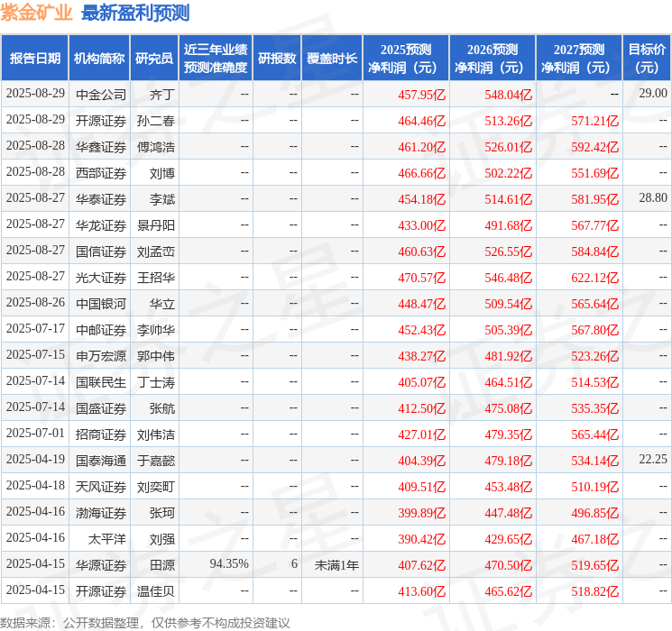The image size is (672, 631).
Task: Click the 94.35% accuracy value
Action: [x=229, y=563]
